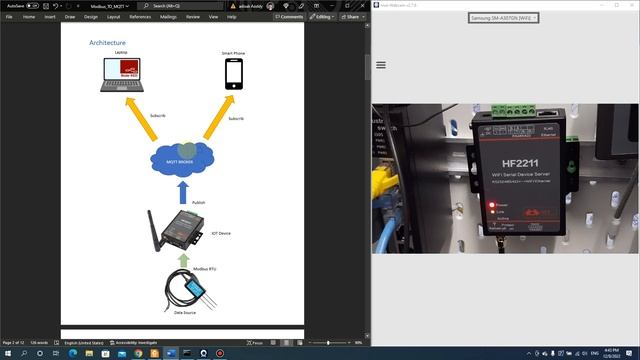This screenshot has height=360, width=640.
Task: Click the Share button
Action: (x=350, y=17)
